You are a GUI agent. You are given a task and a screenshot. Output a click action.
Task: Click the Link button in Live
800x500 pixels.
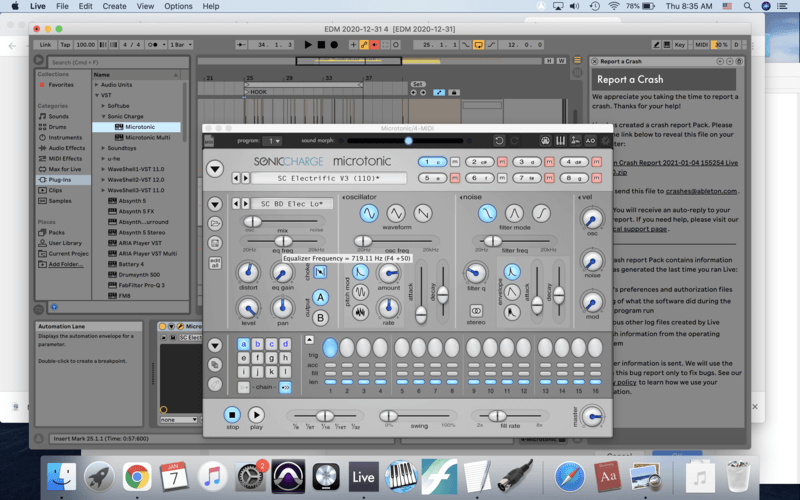45,45
